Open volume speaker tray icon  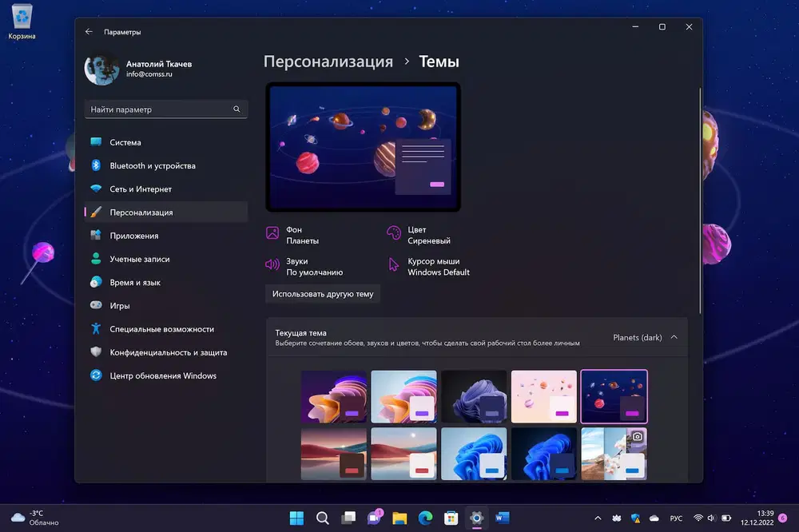click(712, 518)
